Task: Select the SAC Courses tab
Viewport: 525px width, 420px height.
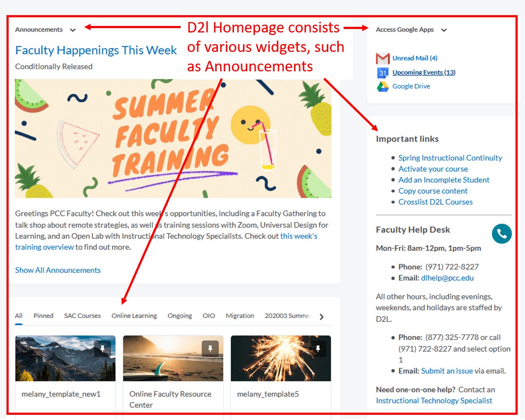Action: click(x=82, y=316)
